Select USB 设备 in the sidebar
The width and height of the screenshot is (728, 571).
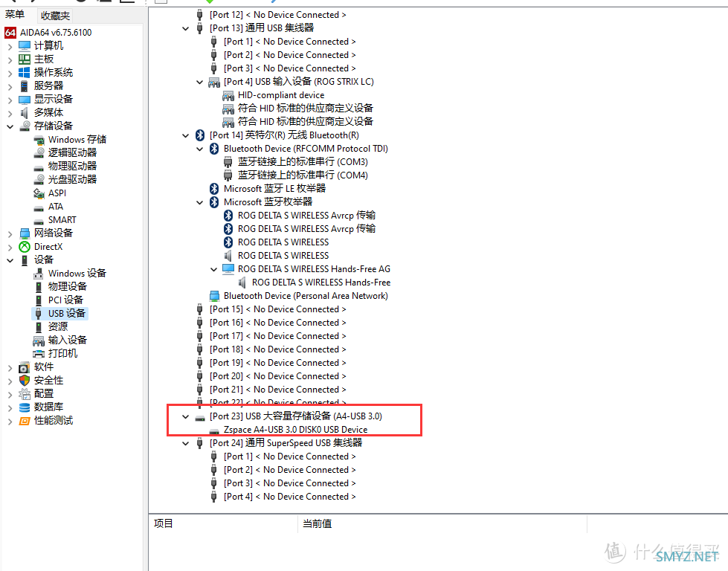(67, 313)
